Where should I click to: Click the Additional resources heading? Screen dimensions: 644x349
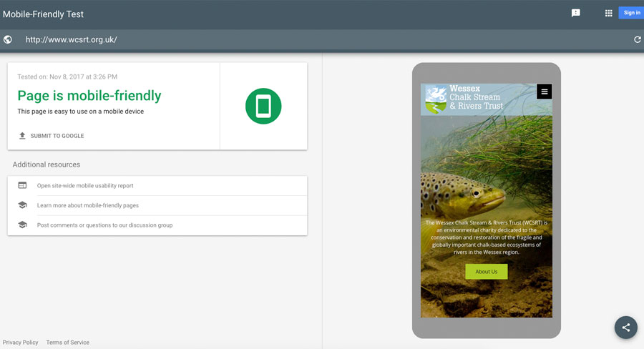tap(47, 164)
